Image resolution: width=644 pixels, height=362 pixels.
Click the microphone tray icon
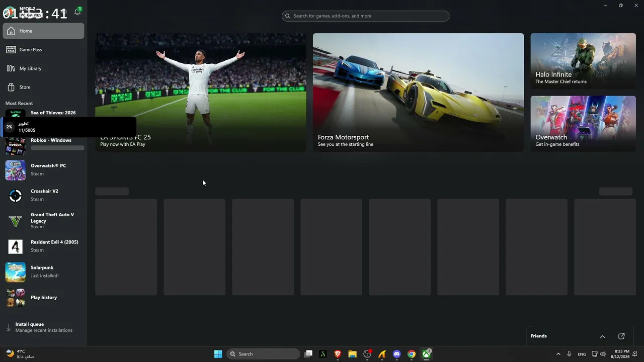click(569, 354)
